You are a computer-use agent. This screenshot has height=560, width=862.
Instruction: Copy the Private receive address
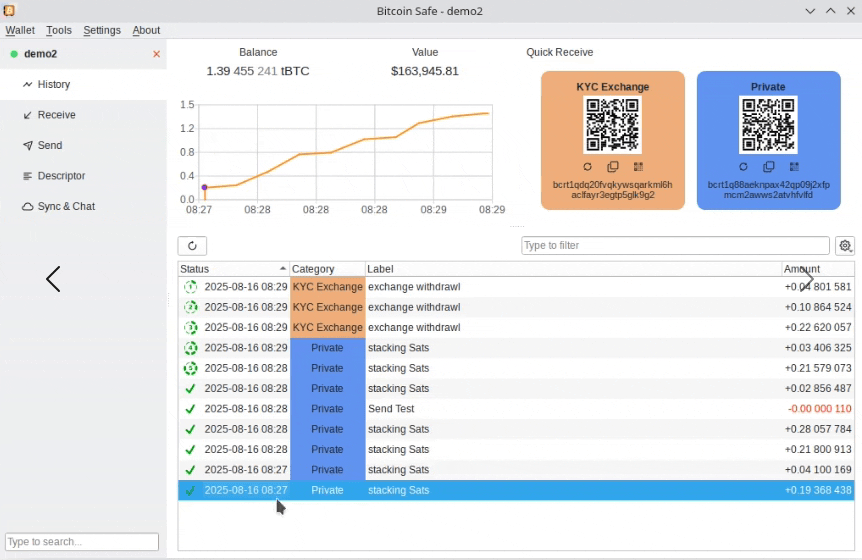(x=769, y=167)
